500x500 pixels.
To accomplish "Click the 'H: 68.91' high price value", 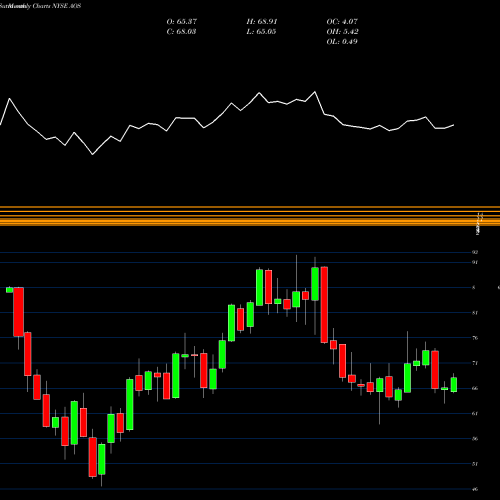I will click(262, 22).
